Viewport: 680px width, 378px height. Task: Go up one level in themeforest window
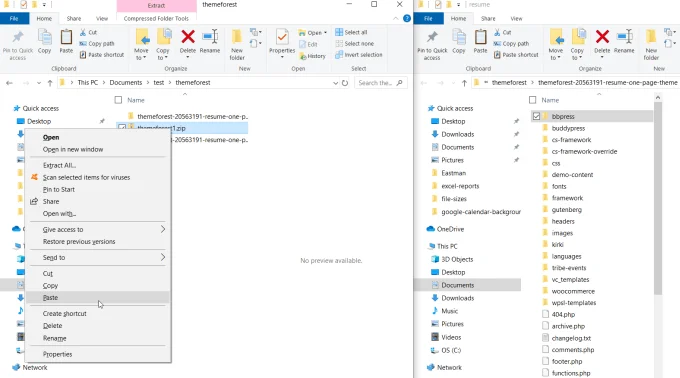coord(50,83)
